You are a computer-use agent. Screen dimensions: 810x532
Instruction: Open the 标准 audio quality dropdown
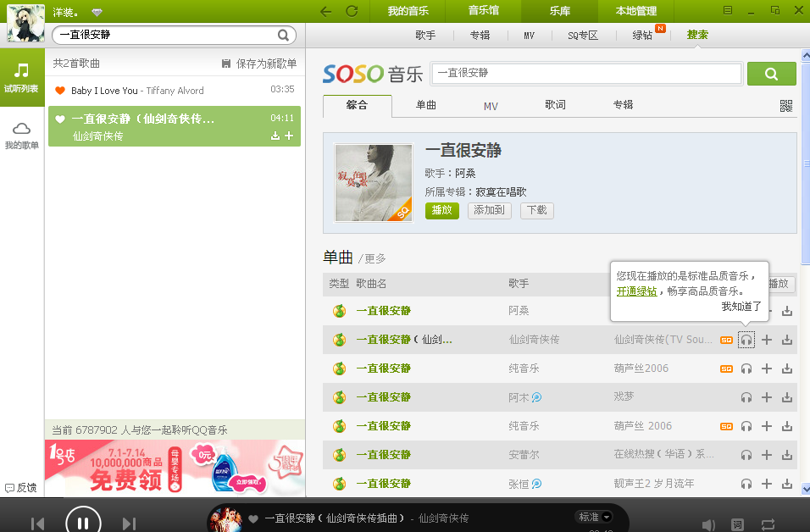pos(594,517)
